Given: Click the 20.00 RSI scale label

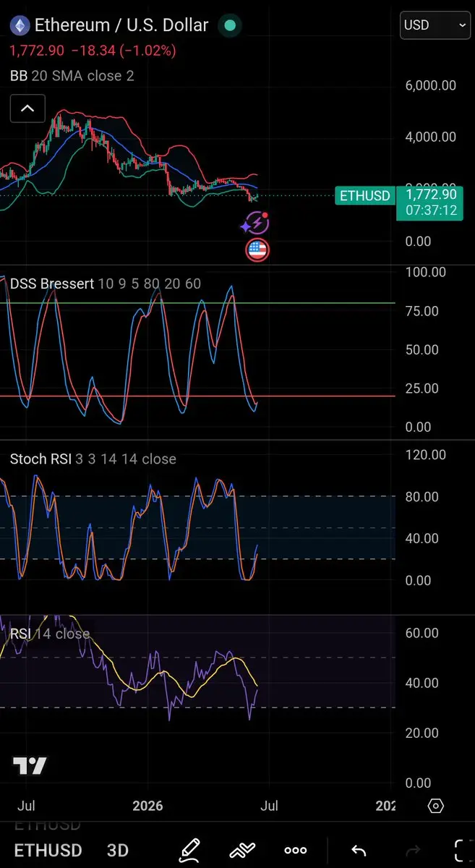Looking at the screenshot, I should (x=423, y=733).
